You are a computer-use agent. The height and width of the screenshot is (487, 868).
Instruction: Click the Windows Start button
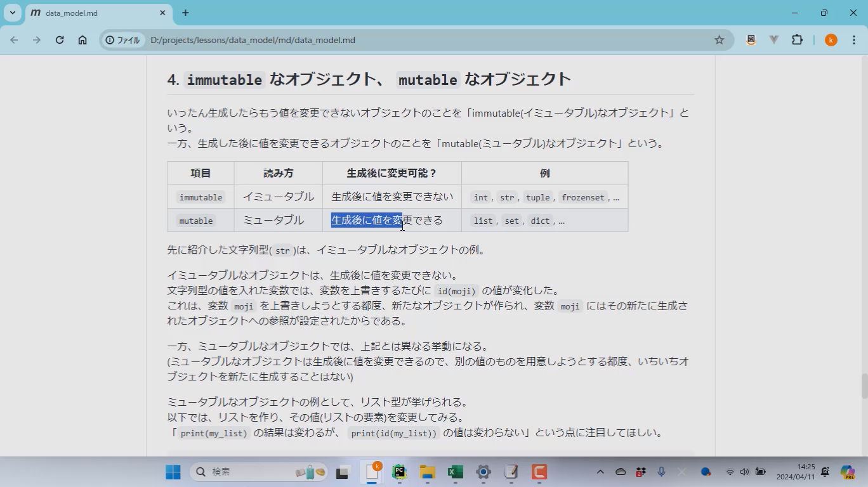173,472
